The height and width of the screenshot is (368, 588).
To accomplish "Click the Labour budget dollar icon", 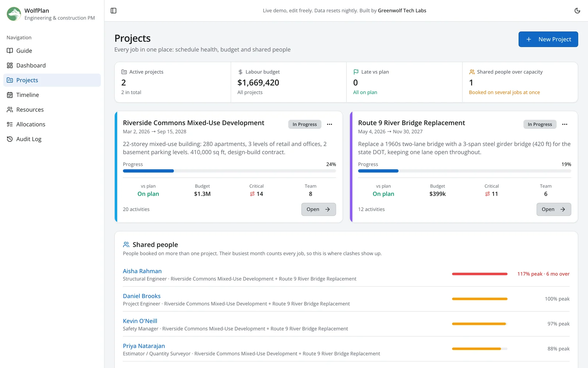I will pyautogui.click(x=240, y=72).
